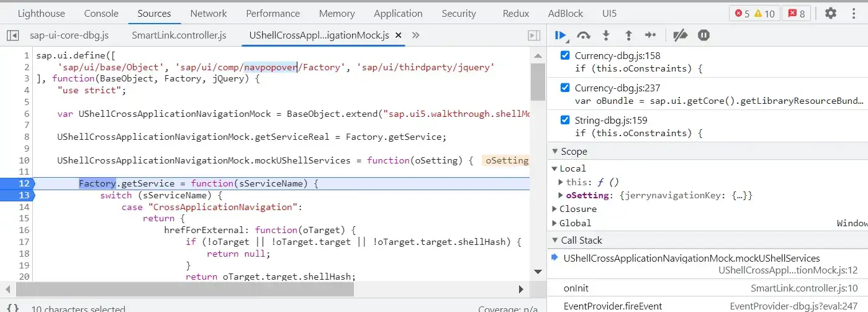Uncheck breakpoint Currency-dbg.js:237
The height and width of the screenshot is (312, 868).
565,88
